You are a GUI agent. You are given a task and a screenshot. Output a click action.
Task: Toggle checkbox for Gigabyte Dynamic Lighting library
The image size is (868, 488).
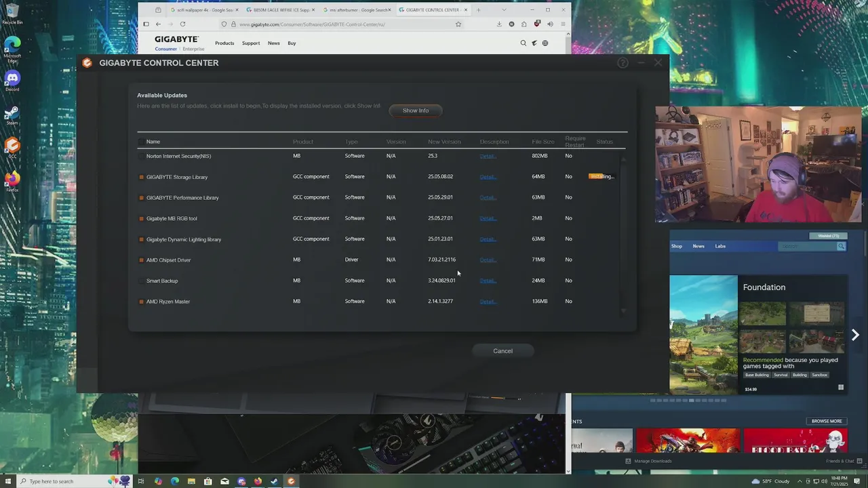[x=142, y=240]
